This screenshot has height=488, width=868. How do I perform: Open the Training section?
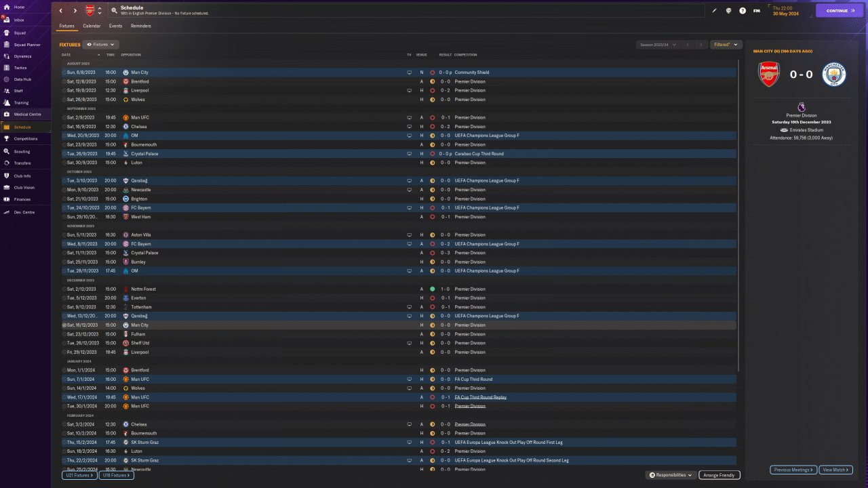[x=21, y=103]
